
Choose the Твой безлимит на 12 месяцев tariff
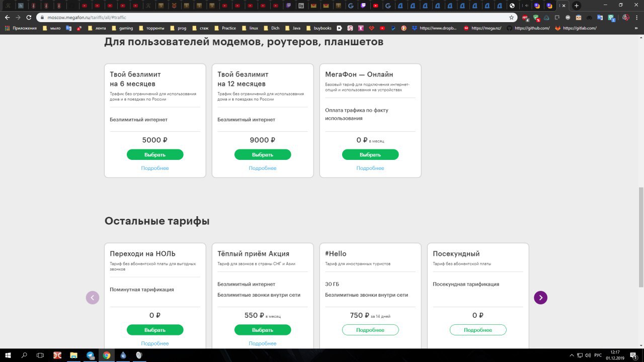tap(263, 155)
